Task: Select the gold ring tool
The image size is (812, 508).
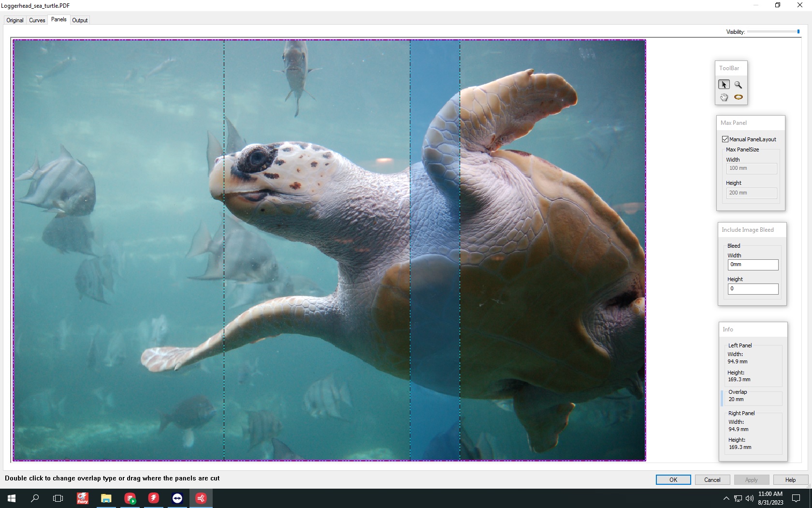Action: click(738, 97)
